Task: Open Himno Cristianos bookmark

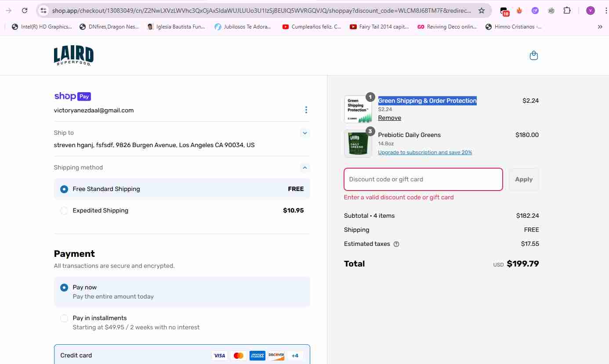Action: (514, 27)
